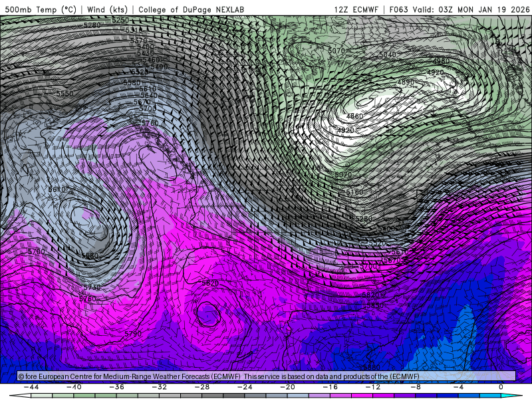Select the -16 colorbar scale label
This screenshot has height=399, width=532.
(x=331, y=387)
